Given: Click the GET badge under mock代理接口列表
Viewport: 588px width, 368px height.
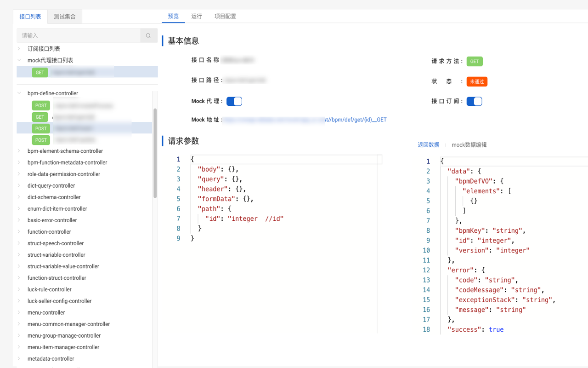Looking at the screenshot, I should tap(40, 72).
